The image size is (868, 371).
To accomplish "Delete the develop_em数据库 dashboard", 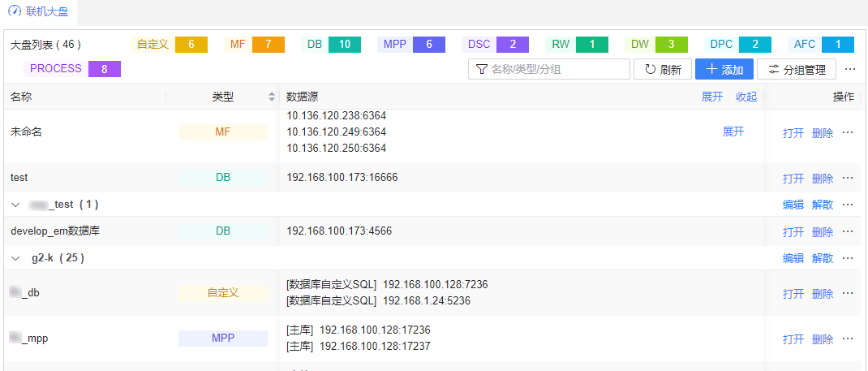I will click(x=822, y=231).
